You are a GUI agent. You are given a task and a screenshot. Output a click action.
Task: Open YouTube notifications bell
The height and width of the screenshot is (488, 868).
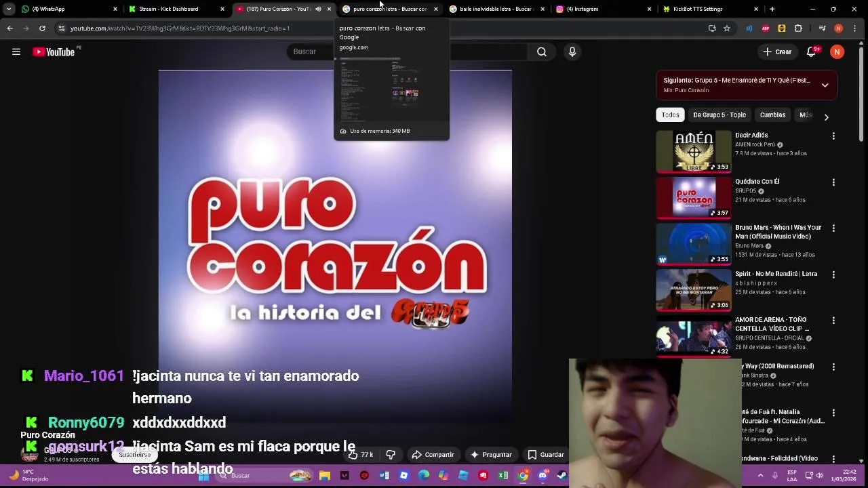812,52
